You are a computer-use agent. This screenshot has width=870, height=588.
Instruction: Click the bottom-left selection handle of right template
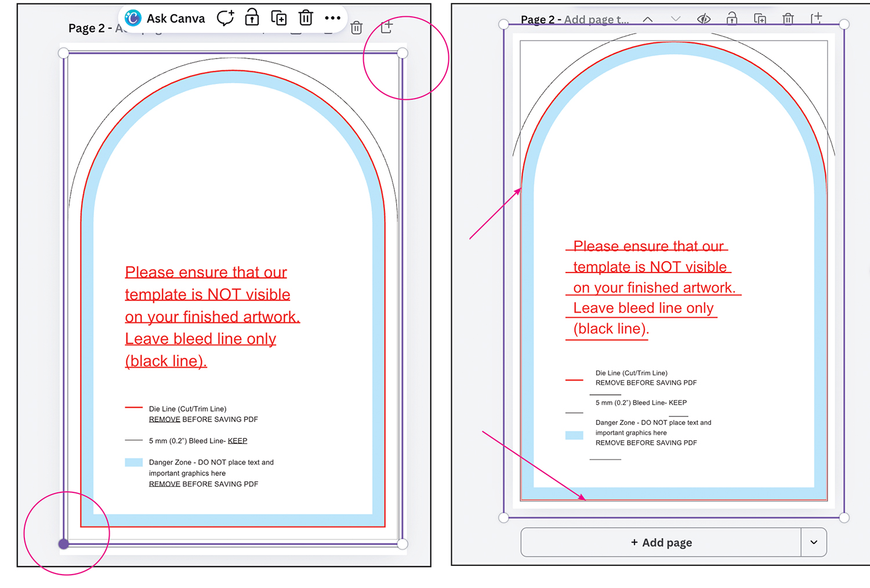(x=503, y=518)
